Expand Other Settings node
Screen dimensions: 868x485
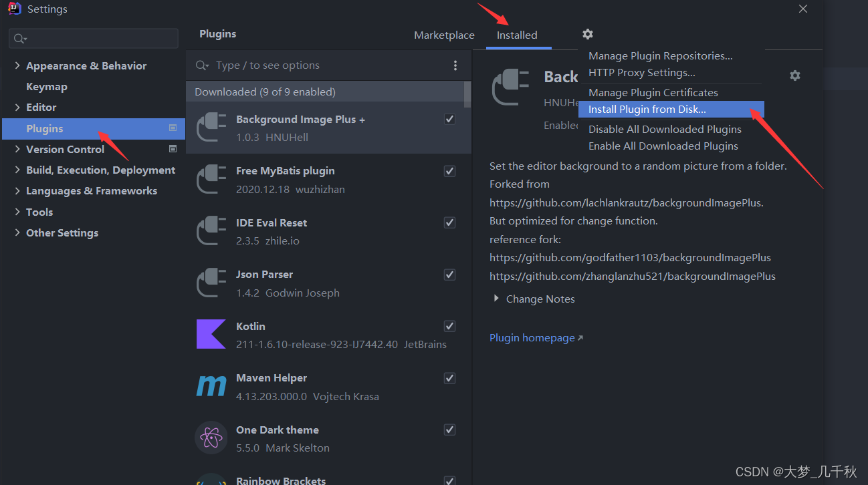click(x=17, y=232)
